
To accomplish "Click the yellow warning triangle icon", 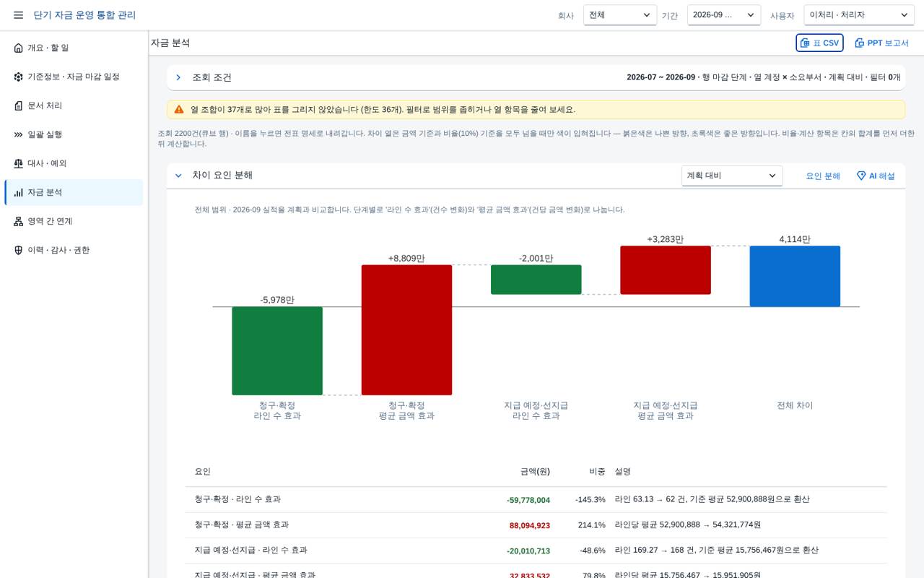I will click(179, 109).
